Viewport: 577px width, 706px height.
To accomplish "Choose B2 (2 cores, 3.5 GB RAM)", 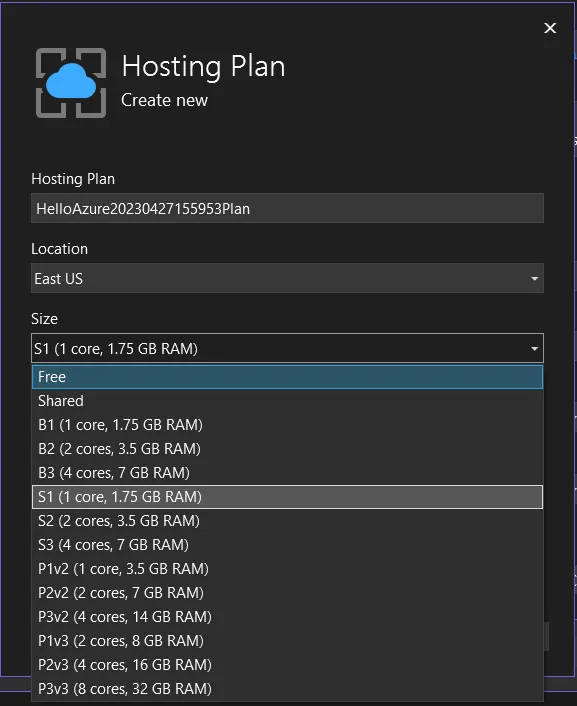I will point(287,449).
